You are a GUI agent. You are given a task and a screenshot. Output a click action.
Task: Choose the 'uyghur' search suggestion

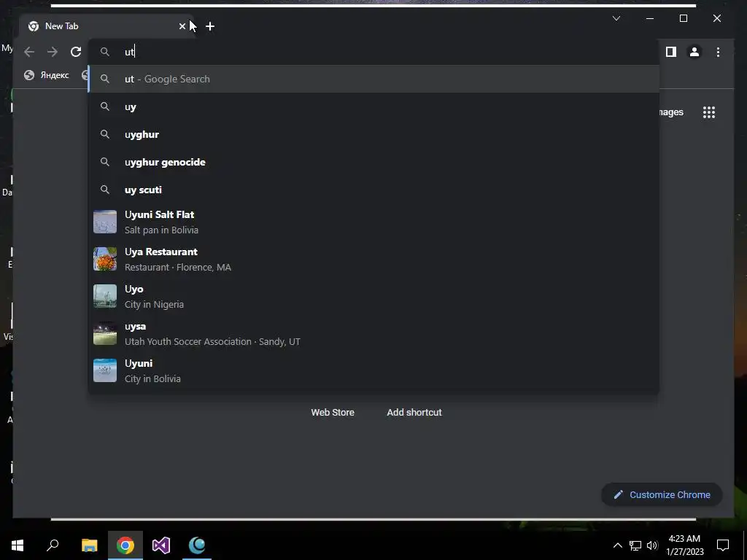373,134
